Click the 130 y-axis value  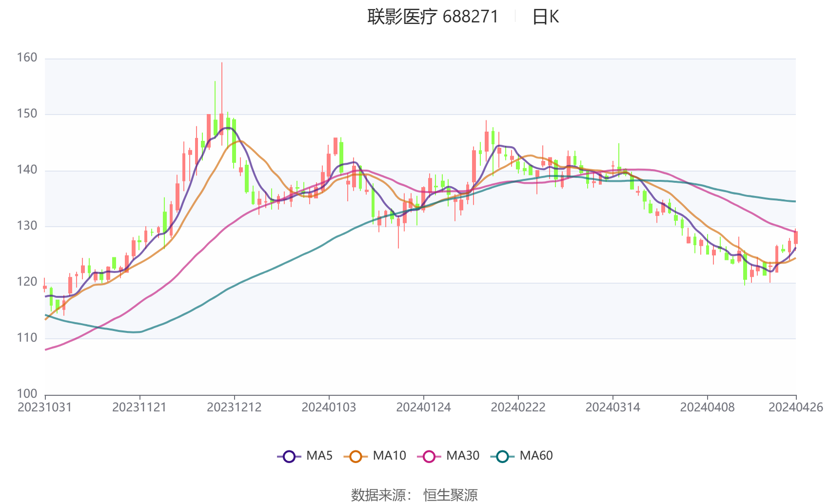[x=27, y=226]
